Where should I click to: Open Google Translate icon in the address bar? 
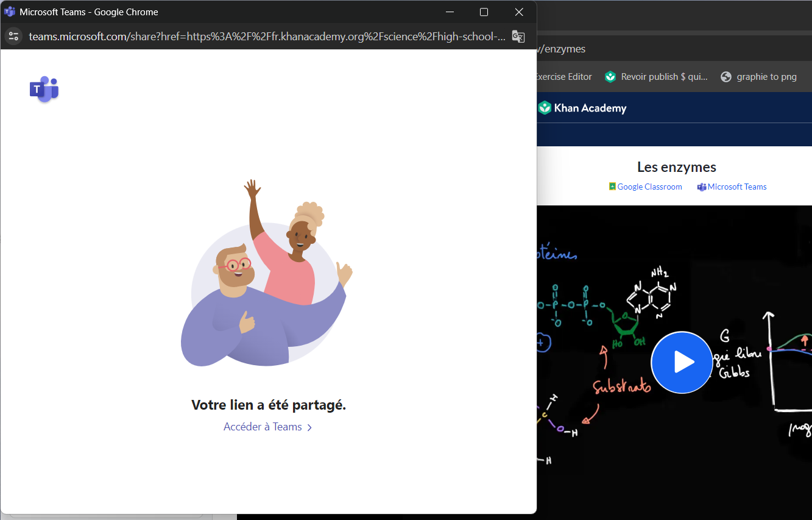tap(518, 37)
